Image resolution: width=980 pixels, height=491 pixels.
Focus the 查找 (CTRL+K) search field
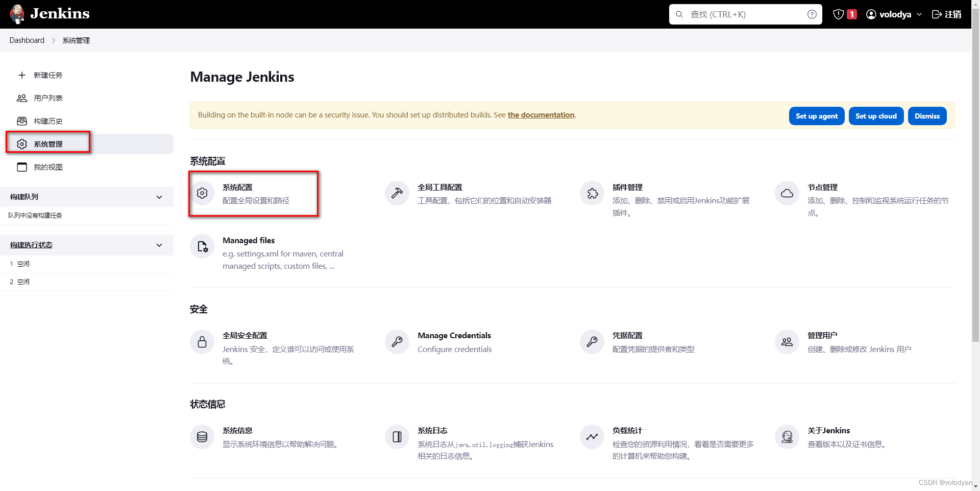coord(746,14)
